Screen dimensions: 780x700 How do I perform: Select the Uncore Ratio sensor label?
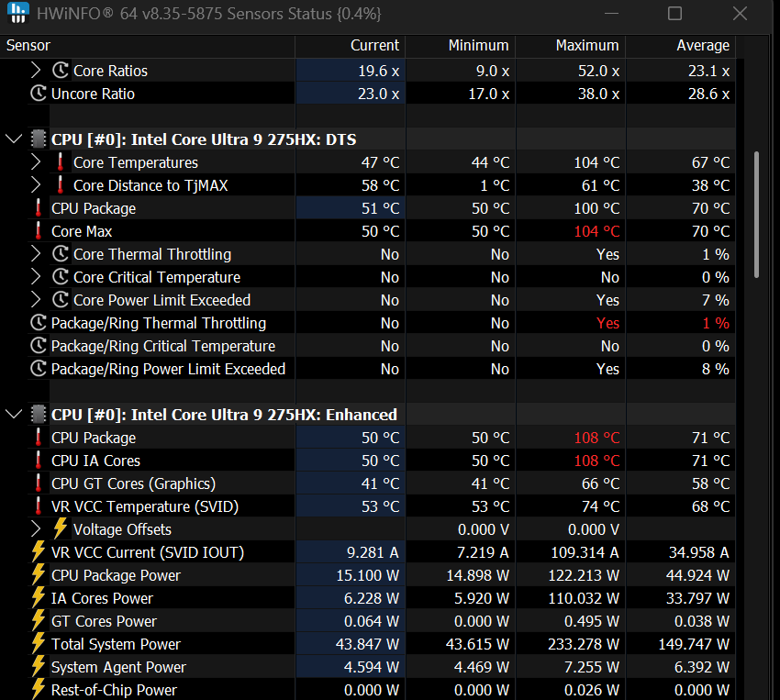click(x=93, y=94)
